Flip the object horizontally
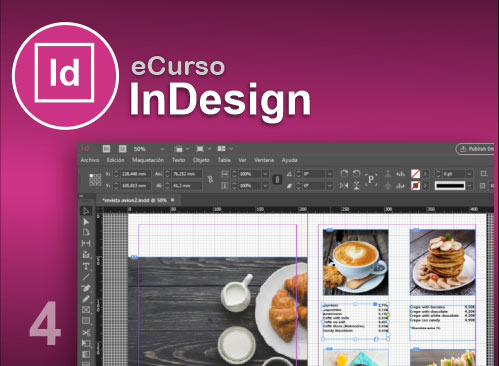This screenshot has height=366, width=499. [344, 186]
